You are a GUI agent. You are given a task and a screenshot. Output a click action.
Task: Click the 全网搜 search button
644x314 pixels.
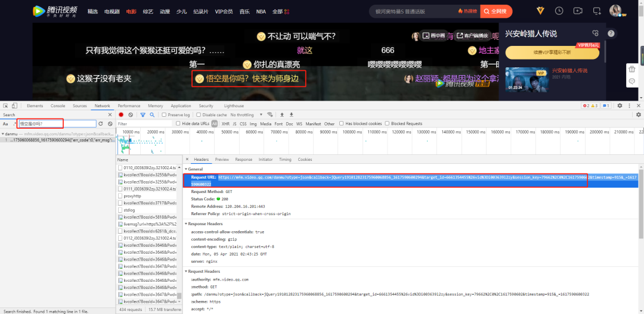[496, 11]
